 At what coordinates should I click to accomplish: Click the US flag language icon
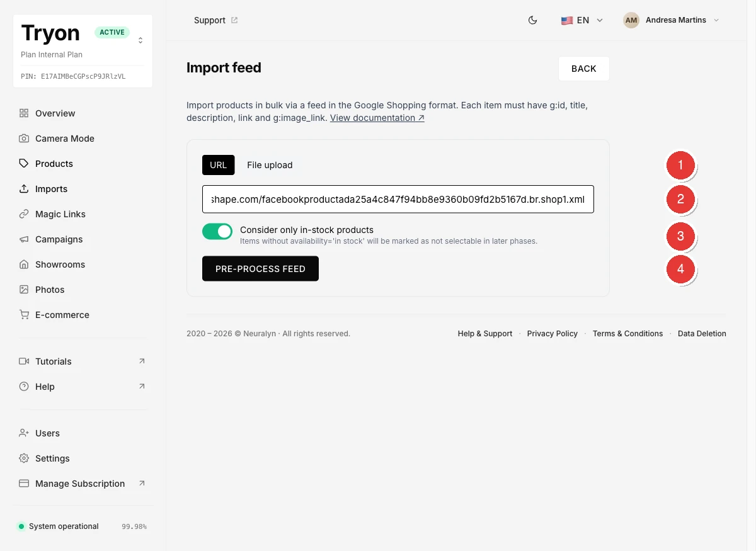coord(566,20)
